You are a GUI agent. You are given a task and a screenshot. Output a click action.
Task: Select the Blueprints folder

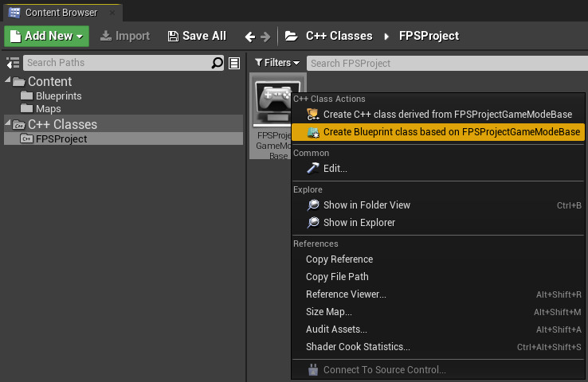58,95
